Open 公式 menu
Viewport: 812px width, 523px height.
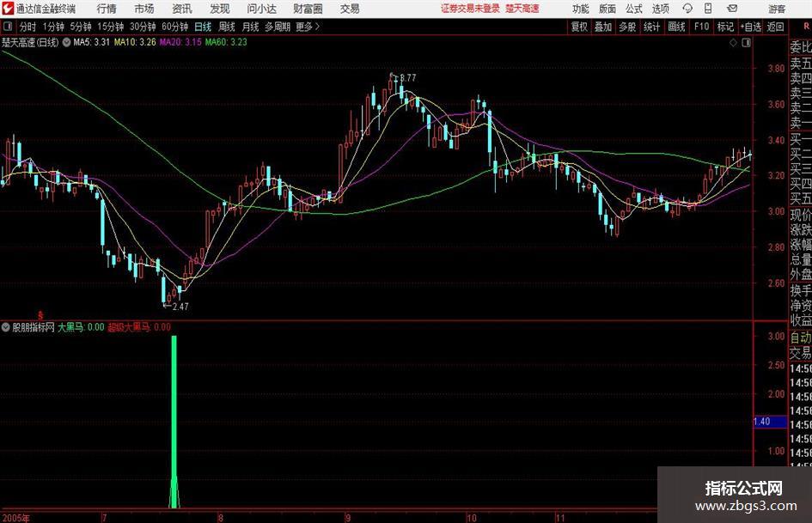[634, 9]
